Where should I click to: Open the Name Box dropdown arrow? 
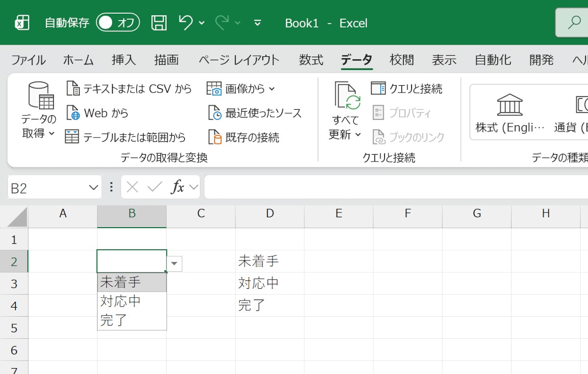pos(93,187)
